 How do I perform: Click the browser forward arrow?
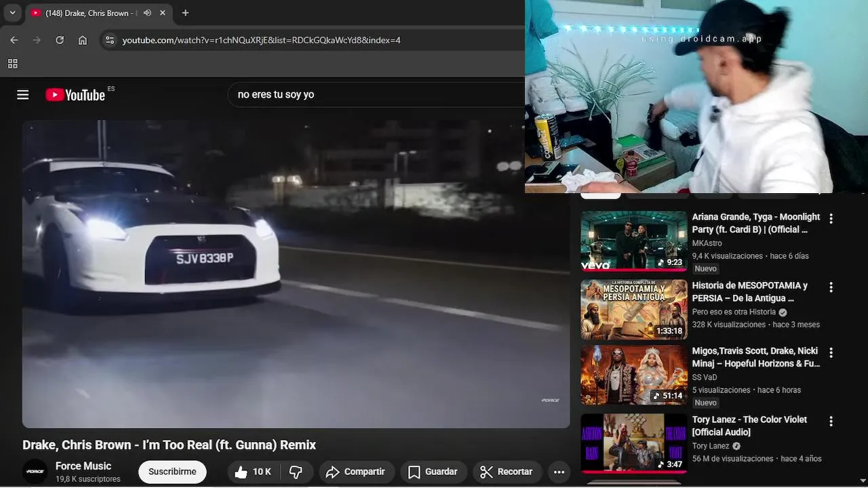37,40
